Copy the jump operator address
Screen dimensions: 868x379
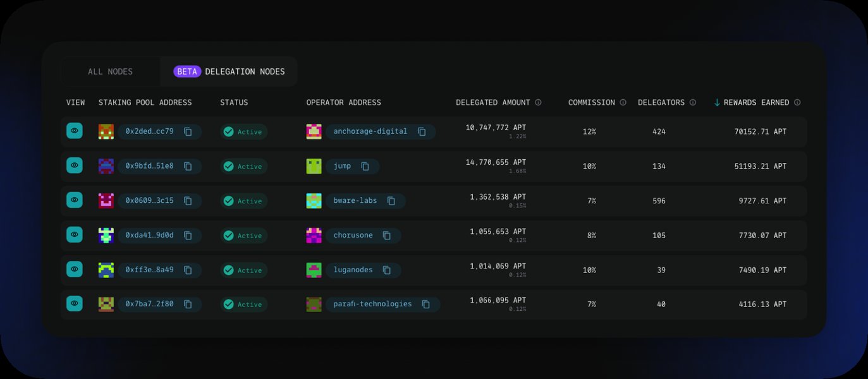[x=365, y=166]
